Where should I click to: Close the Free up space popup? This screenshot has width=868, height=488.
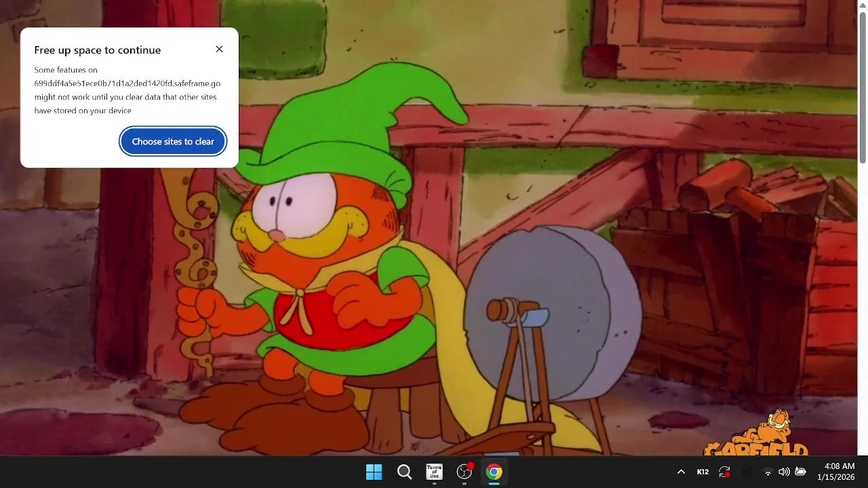[219, 49]
